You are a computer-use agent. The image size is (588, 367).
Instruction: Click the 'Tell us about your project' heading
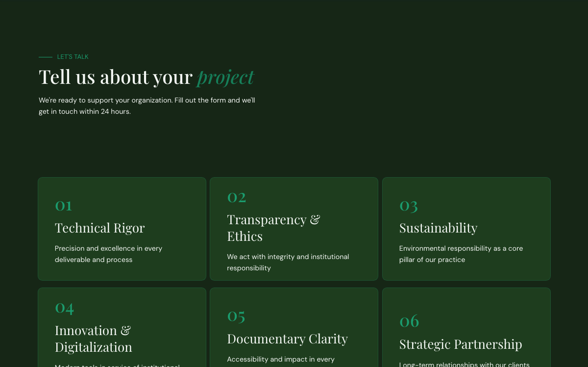(x=146, y=77)
